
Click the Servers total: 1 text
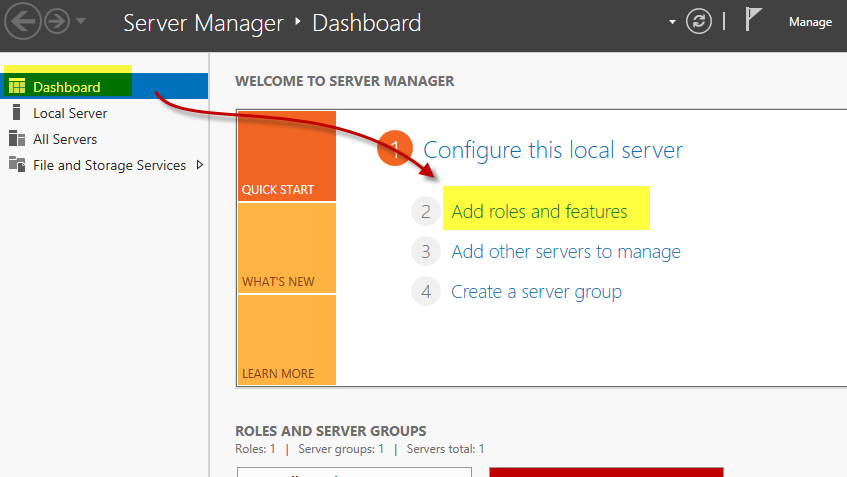click(x=445, y=449)
